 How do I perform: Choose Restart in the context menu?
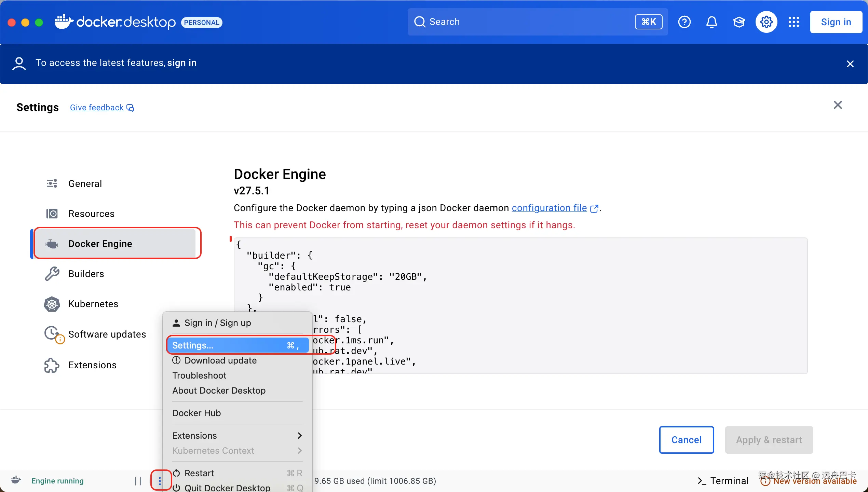199,473
